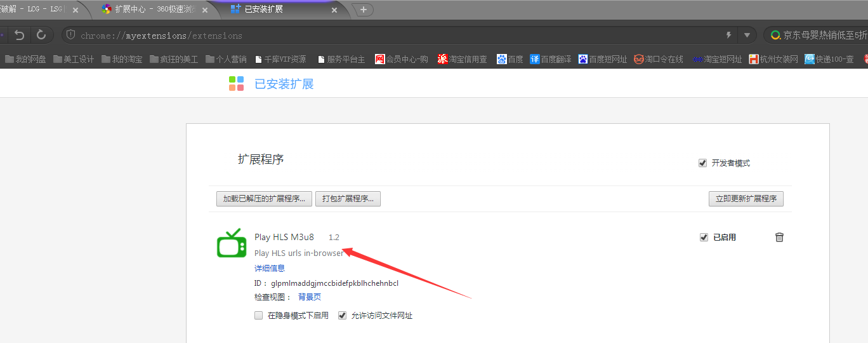The image size is (868, 343).
Task: Open the 我的网盘 bookmark folder
Action: [25, 59]
